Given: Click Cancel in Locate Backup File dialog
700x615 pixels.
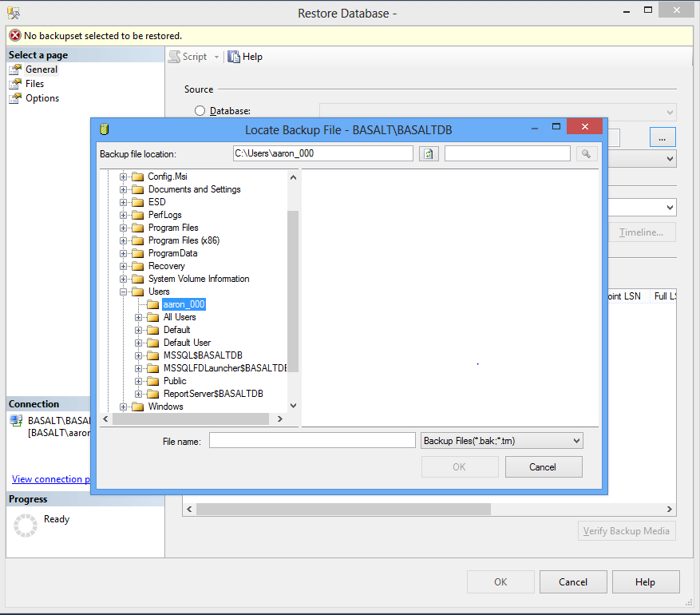Looking at the screenshot, I should click(x=543, y=467).
